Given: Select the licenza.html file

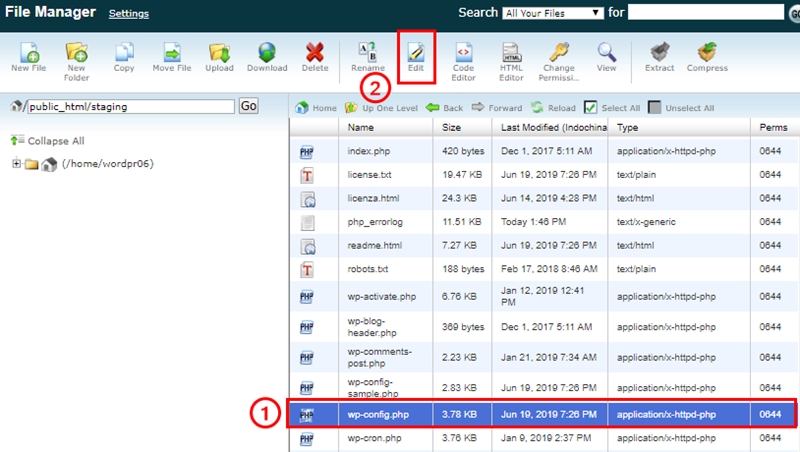Looking at the screenshot, I should pyautogui.click(x=373, y=198).
